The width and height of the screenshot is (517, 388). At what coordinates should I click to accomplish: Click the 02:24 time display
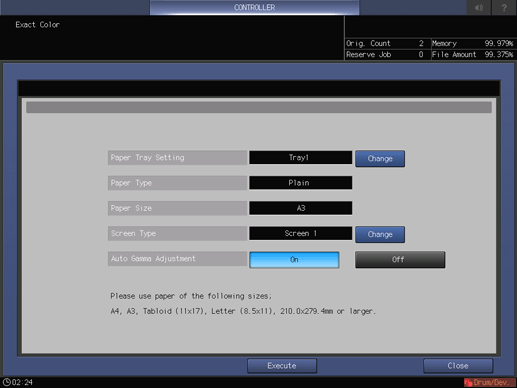point(22,382)
